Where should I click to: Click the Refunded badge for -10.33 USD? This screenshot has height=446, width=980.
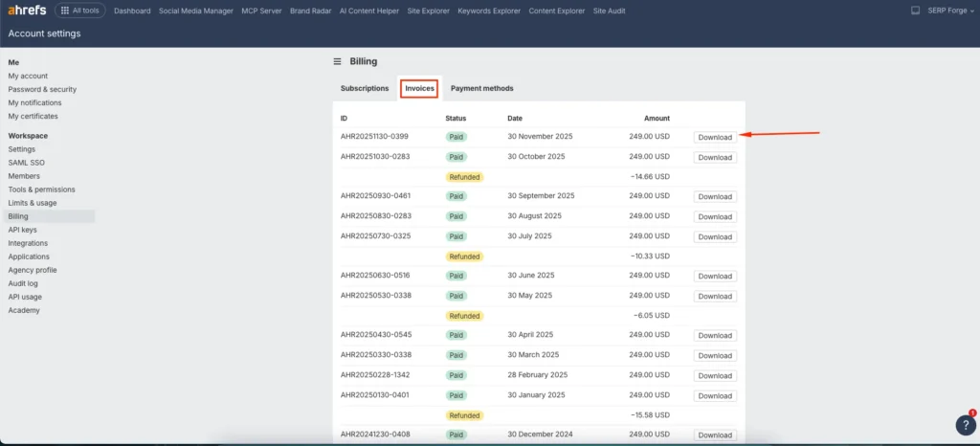pyautogui.click(x=464, y=256)
